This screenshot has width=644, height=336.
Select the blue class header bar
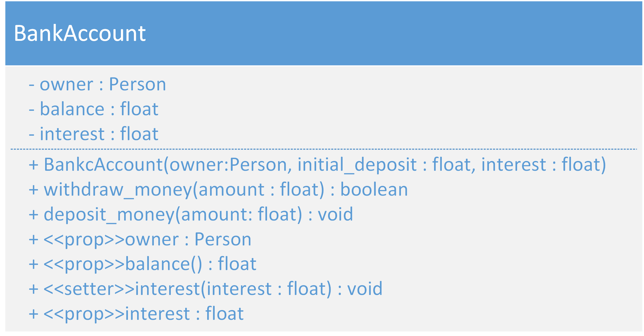click(x=324, y=33)
